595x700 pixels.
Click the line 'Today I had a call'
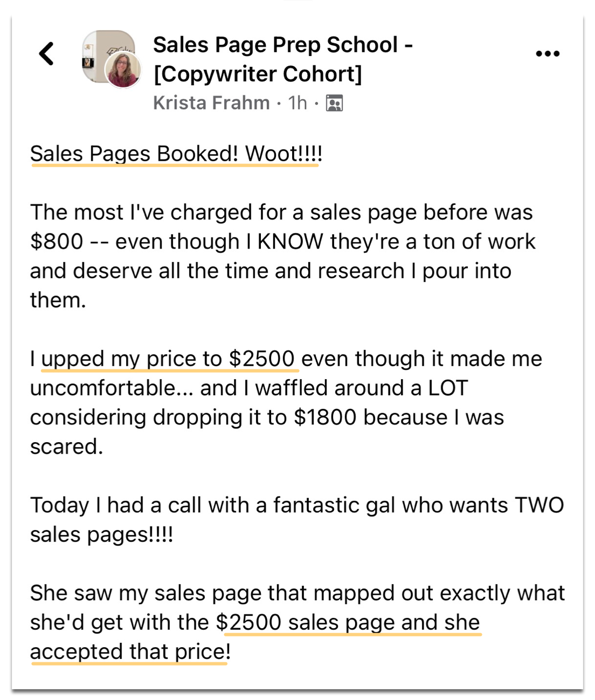coord(297,506)
